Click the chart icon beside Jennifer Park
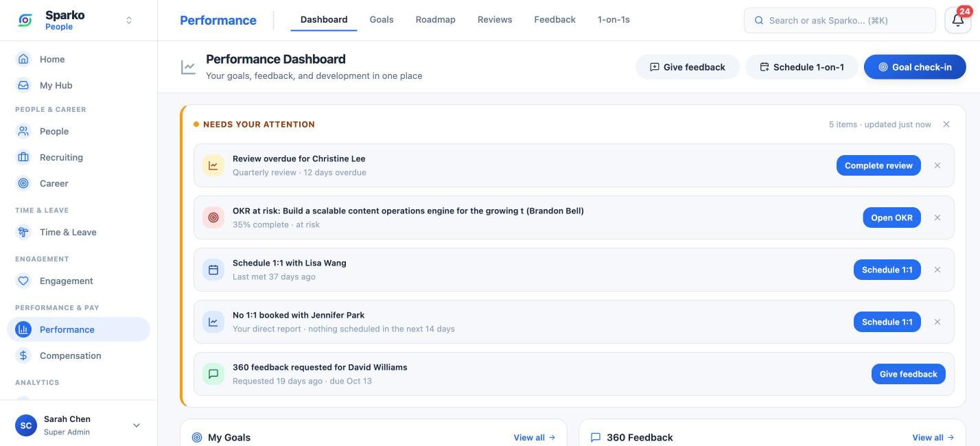Screen dimensions: 980x446 click(213, 322)
